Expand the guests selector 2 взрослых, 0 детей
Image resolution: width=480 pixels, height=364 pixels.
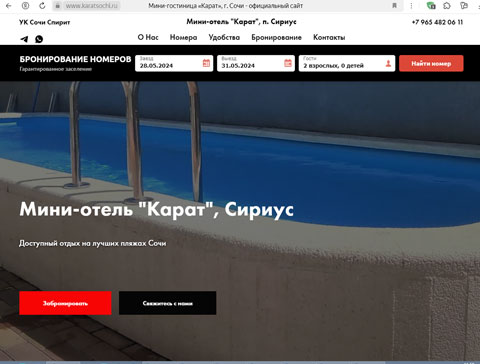click(x=347, y=63)
